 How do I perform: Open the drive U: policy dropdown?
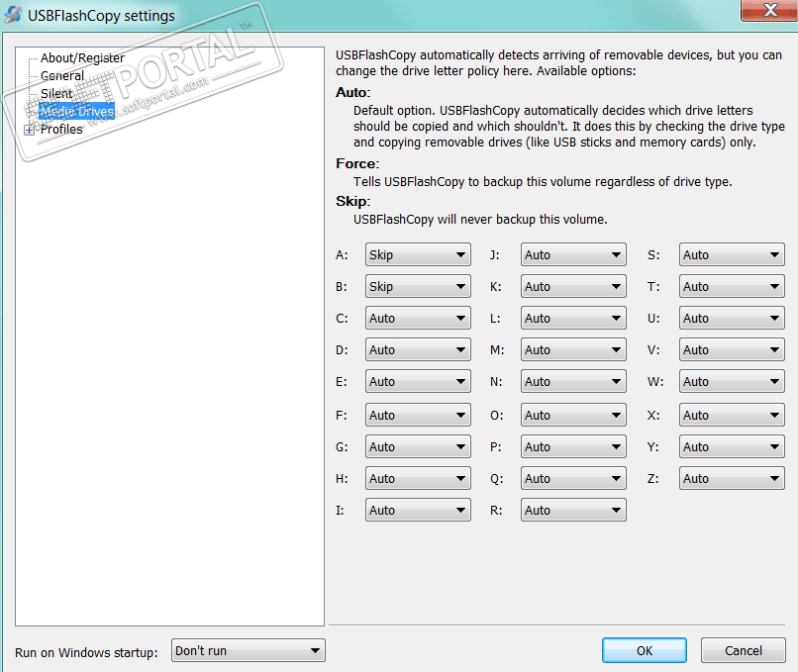pyautogui.click(x=732, y=318)
